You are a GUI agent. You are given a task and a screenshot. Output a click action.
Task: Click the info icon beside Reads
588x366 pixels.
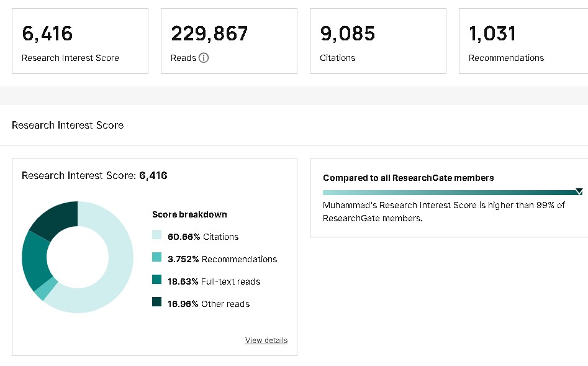[204, 58]
